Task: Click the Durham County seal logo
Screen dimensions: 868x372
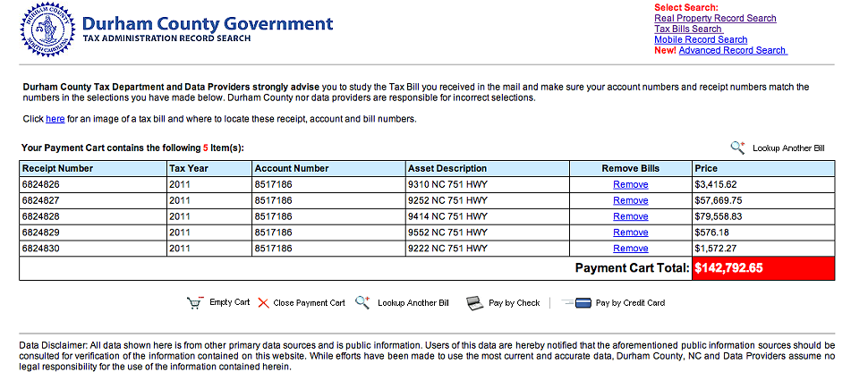Action: point(47,30)
